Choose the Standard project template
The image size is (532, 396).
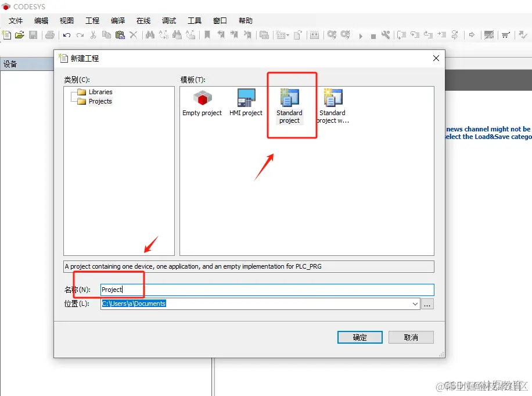[x=289, y=106]
